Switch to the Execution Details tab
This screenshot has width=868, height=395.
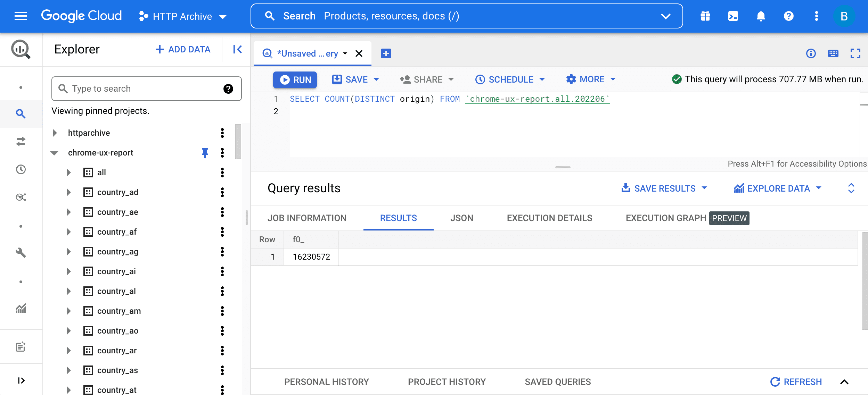click(x=550, y=218)
